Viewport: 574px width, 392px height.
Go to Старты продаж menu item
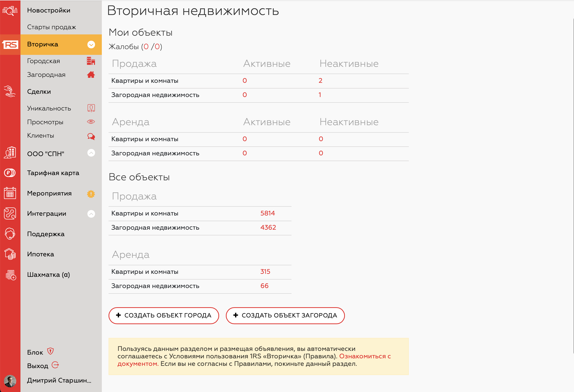coord(51,27)
